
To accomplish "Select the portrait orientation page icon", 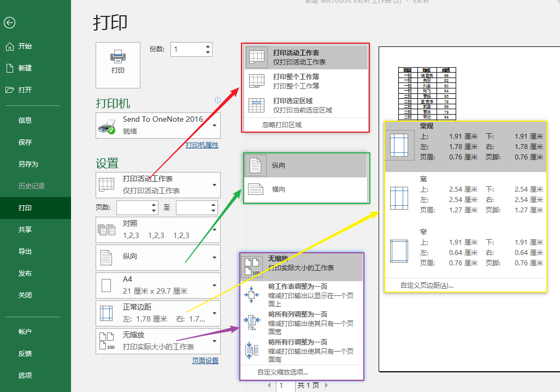I will [x=255, y=165].
